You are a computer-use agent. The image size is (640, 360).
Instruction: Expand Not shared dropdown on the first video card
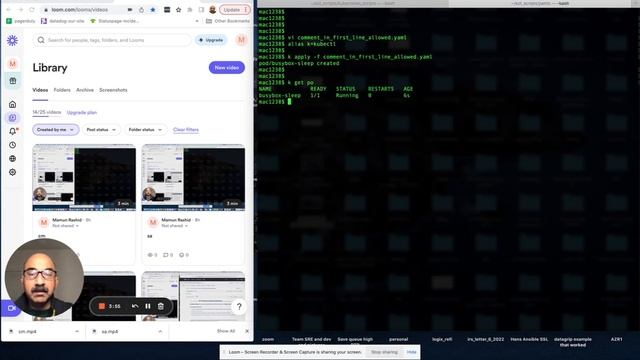[65, 226]
